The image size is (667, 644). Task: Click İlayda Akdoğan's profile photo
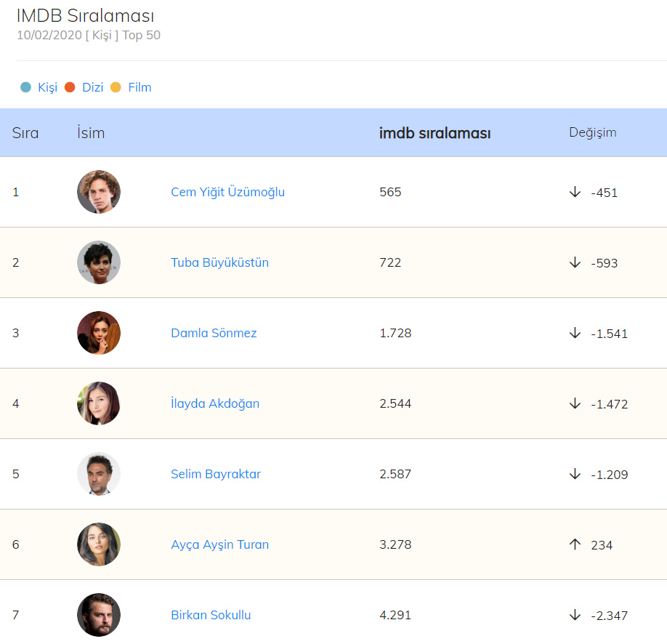[x=99, y=403]
